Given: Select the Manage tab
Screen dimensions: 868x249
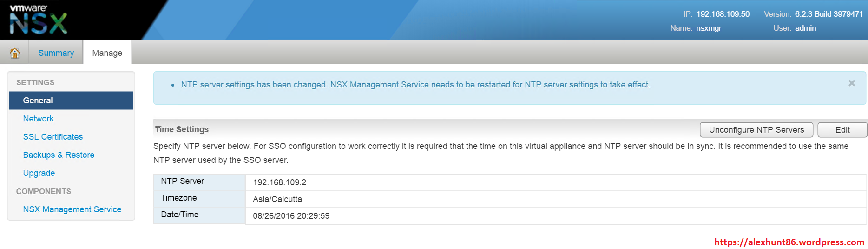Looking at the screenshot, I should point(107,53).
